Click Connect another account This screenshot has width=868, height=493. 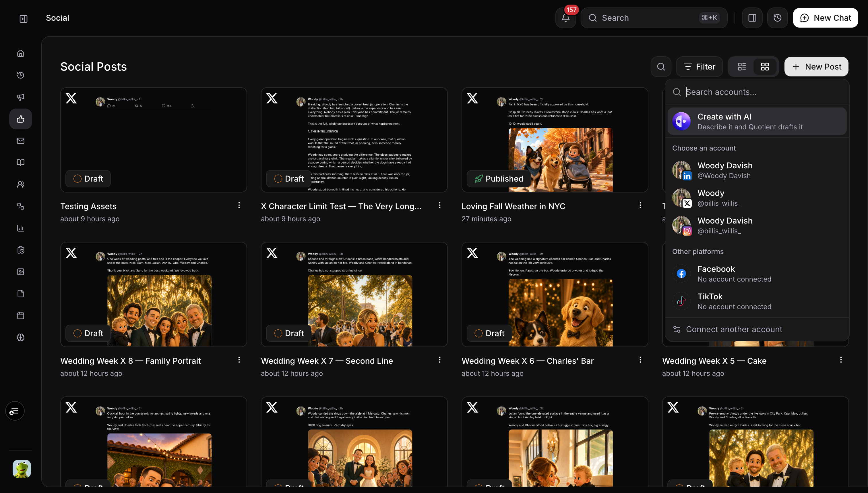coord(757,329)
